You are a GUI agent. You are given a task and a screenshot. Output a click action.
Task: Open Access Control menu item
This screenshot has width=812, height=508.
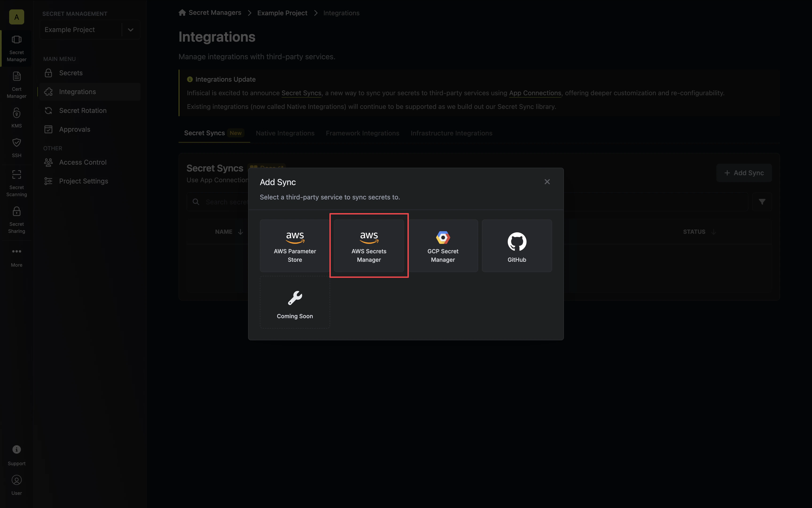(x=90, y=162)
